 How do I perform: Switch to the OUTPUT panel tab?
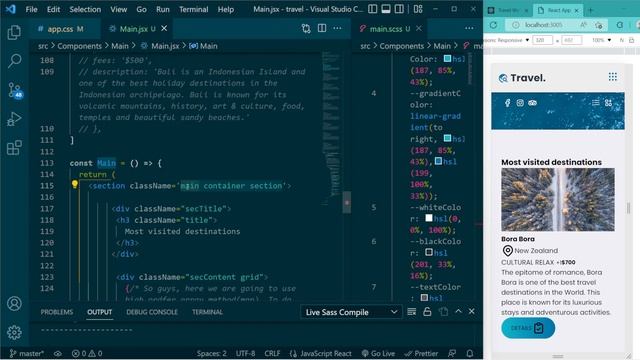coord(100,312)
